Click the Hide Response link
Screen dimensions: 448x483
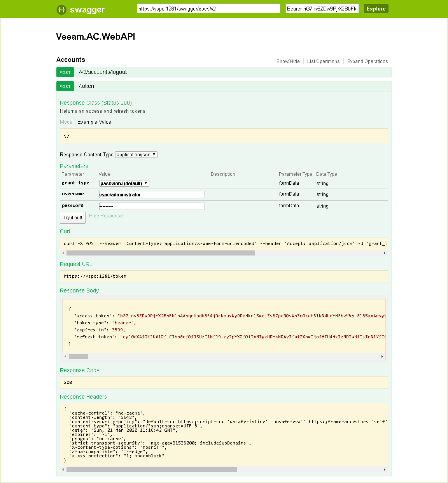106,216
